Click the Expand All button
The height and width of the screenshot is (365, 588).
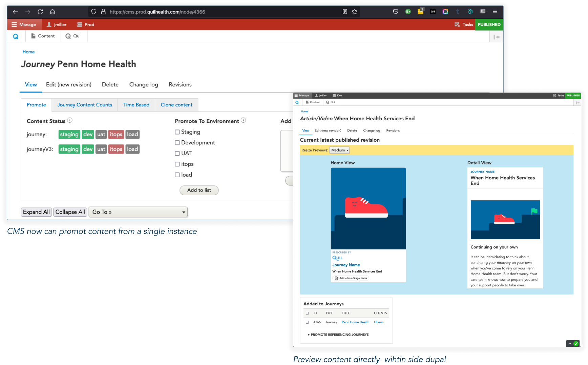[x=36, y=212]
